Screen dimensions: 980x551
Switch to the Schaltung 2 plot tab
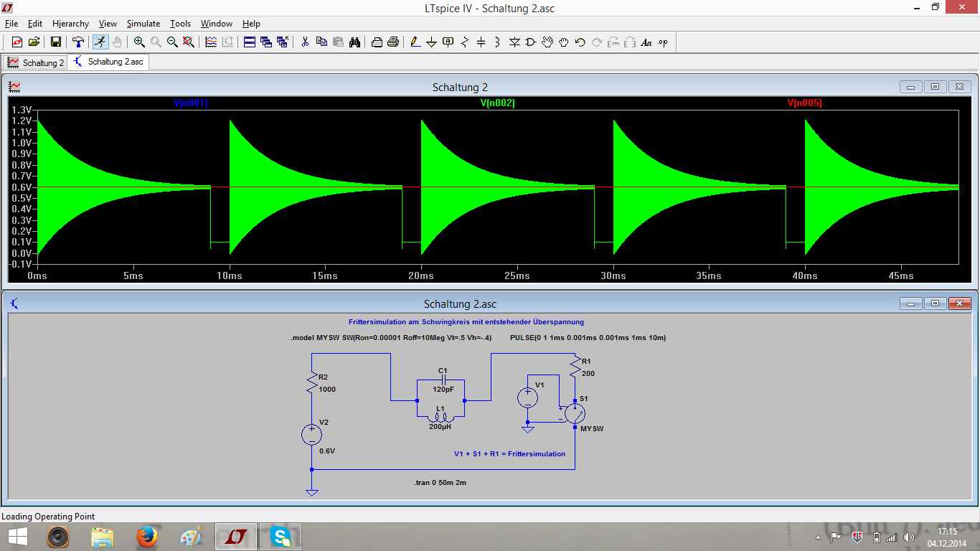36,62
